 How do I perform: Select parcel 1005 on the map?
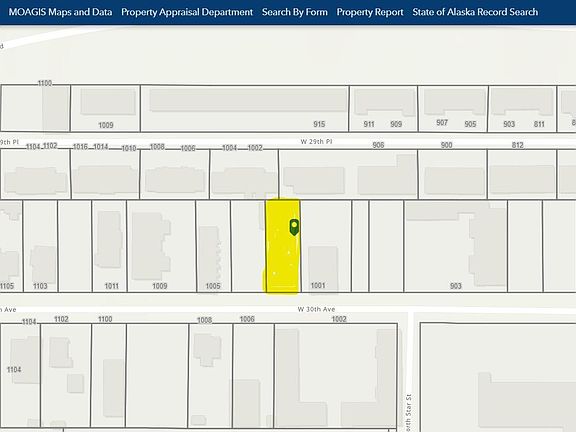[213, 246]
